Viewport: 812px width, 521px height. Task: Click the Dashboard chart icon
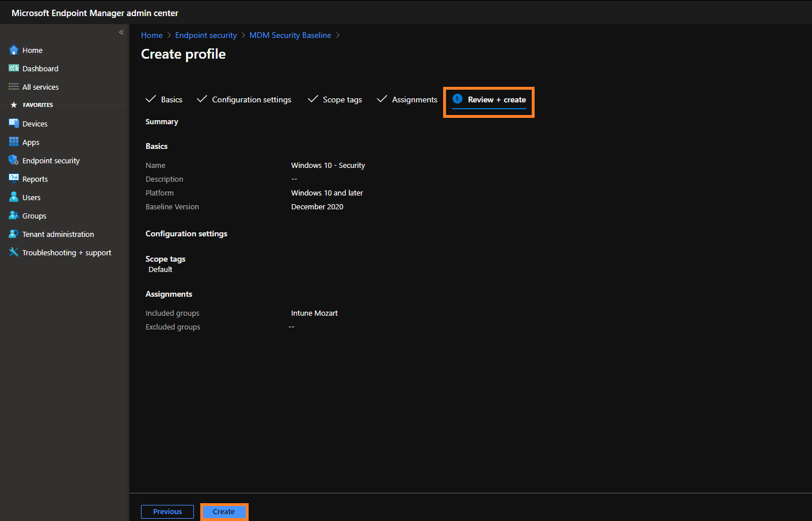pos(14,68)
